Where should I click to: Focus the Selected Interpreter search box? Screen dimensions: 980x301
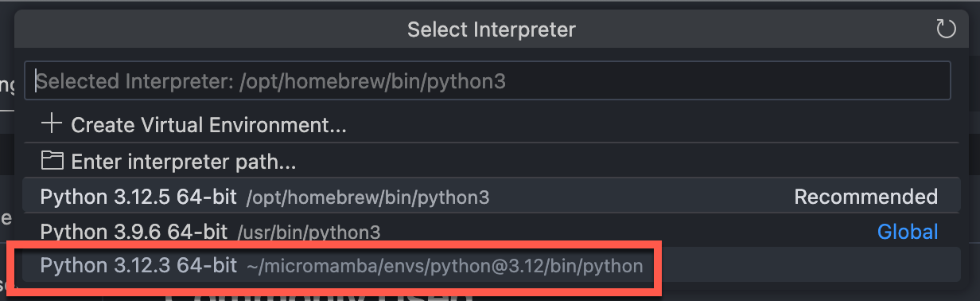488,80
